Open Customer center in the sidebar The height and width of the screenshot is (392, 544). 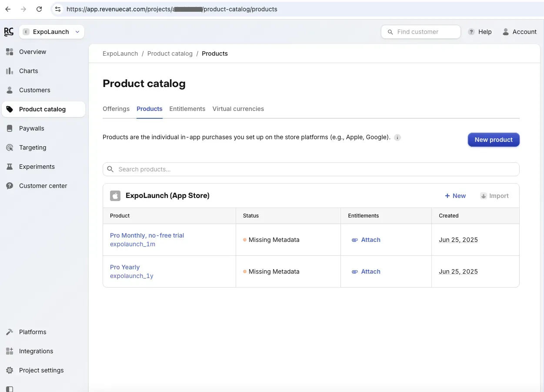(x=43, y=186)
